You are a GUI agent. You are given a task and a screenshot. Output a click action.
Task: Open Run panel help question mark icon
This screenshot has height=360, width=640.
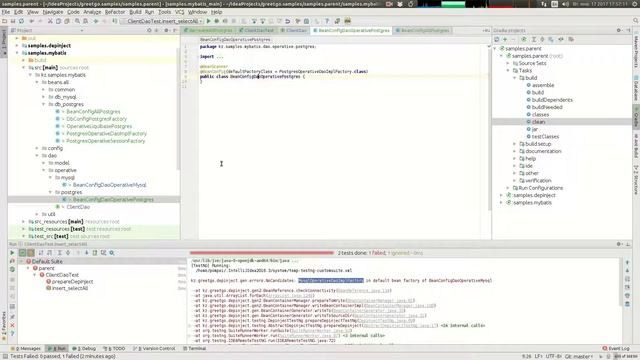click(x=12, y=333)
